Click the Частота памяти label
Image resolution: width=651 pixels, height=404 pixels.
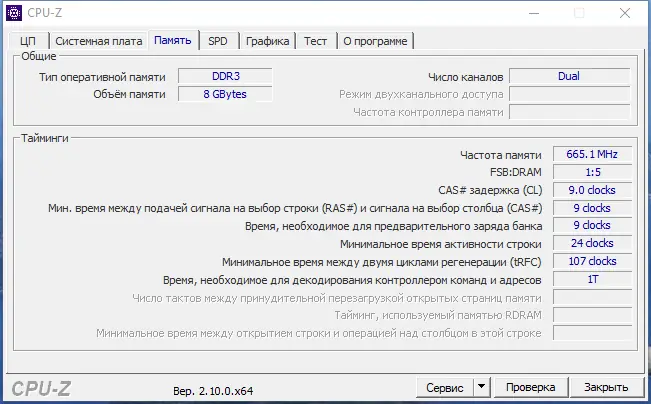501,155
